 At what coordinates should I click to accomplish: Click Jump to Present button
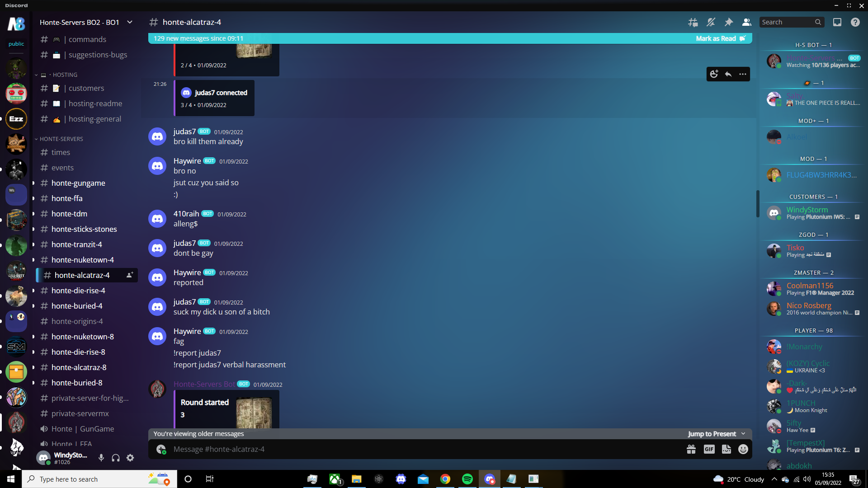tap(717, 434)
